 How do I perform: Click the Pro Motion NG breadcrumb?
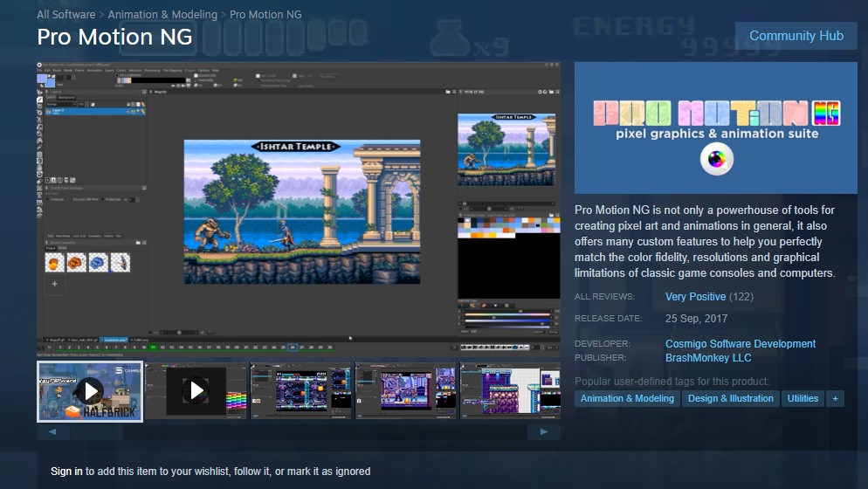(266, 15)
